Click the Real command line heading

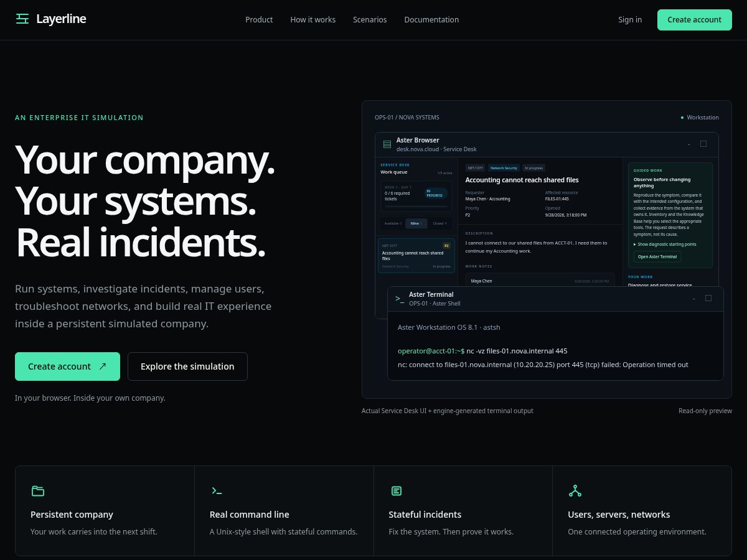point(250,515)
